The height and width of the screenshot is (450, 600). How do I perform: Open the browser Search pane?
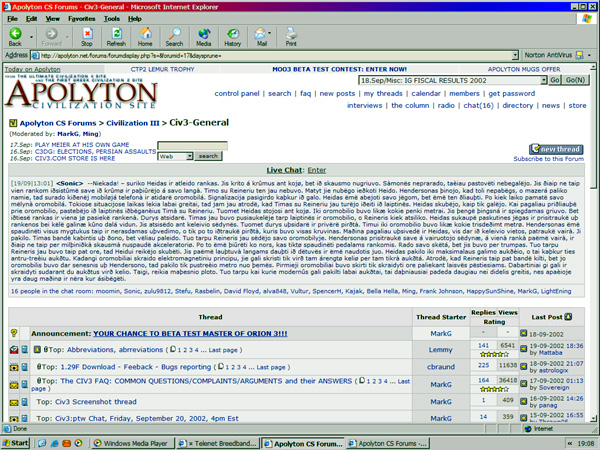click(x=175, y=36)
